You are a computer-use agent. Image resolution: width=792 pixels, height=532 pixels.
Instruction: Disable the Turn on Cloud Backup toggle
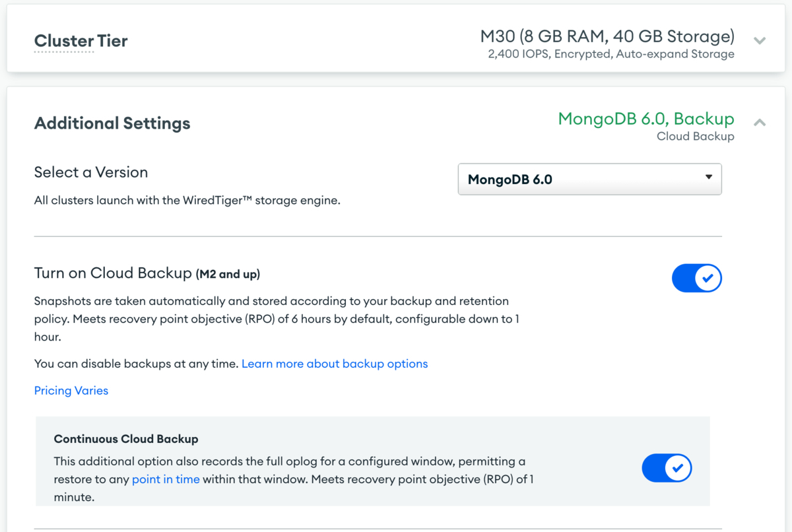(697, 278)
